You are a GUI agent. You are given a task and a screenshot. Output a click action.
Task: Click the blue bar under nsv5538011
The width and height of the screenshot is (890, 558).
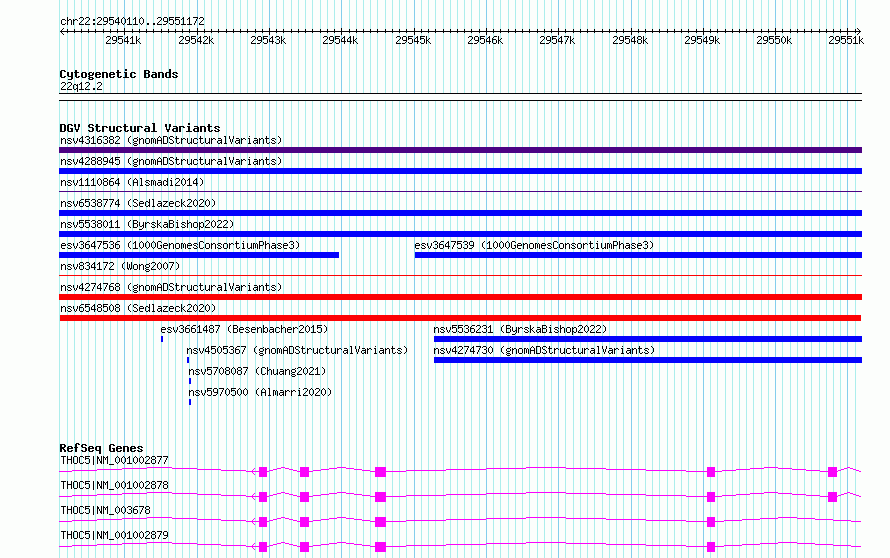click(460, 234)
